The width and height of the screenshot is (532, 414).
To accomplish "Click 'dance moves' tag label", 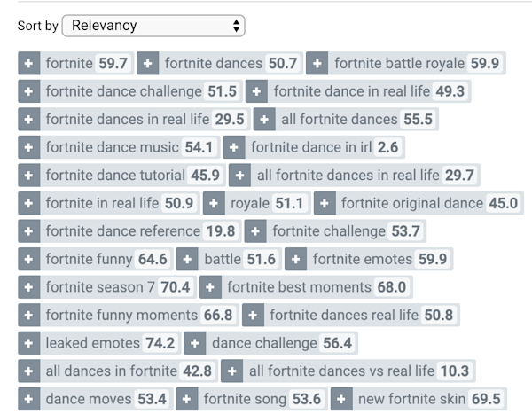I will pyautogui.click(x=89, y=399).
